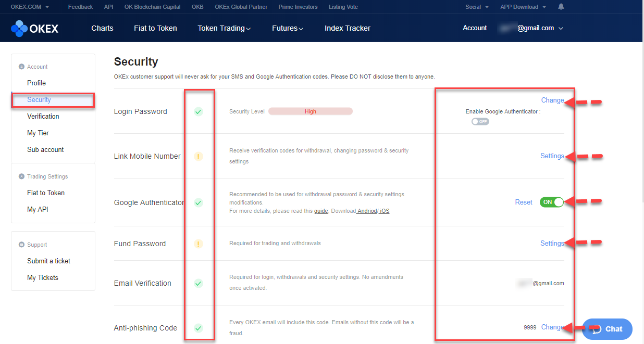Click the API link in top bar
Image resolution: width=644 pixels, height=344 pixels.
tap(109, 7)
